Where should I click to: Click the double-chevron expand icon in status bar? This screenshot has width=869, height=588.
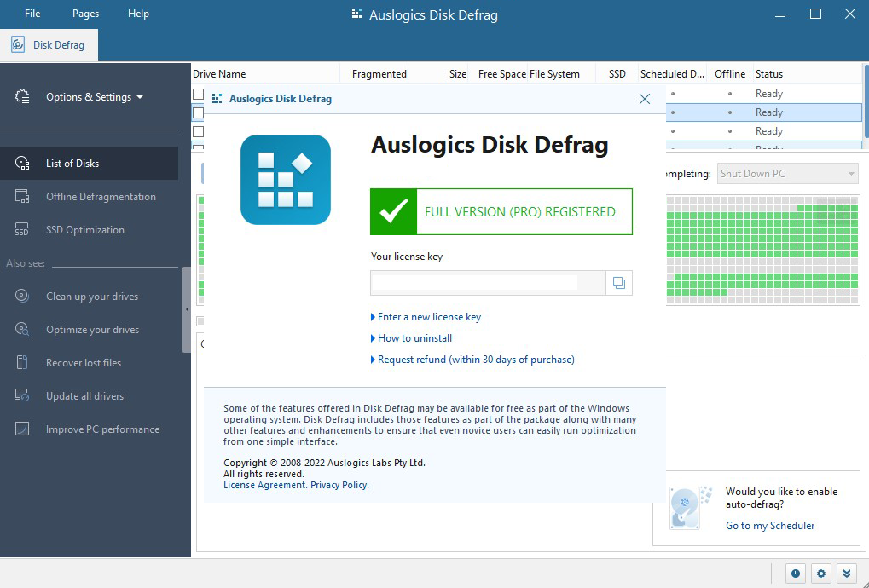[x=846, y=574]
